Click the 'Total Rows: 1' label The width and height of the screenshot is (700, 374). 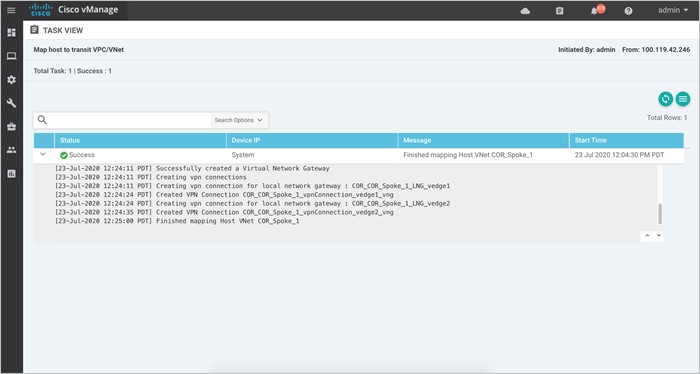(x=667, y=118)
